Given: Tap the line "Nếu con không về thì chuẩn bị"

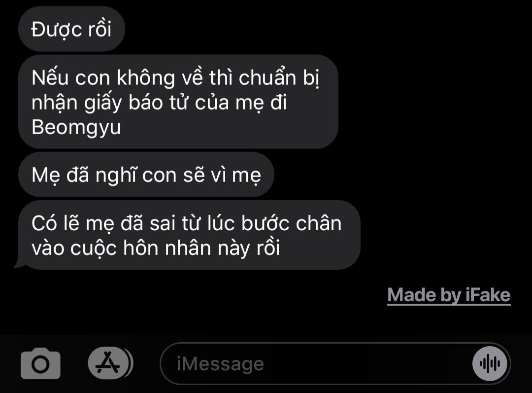Looking at the screenshot, I should pos(175,78).
